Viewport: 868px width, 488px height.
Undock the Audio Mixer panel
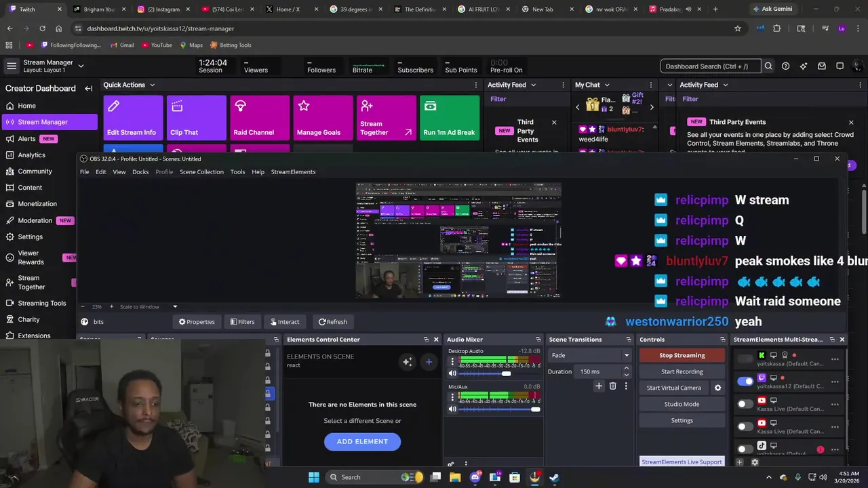[538, 339]
